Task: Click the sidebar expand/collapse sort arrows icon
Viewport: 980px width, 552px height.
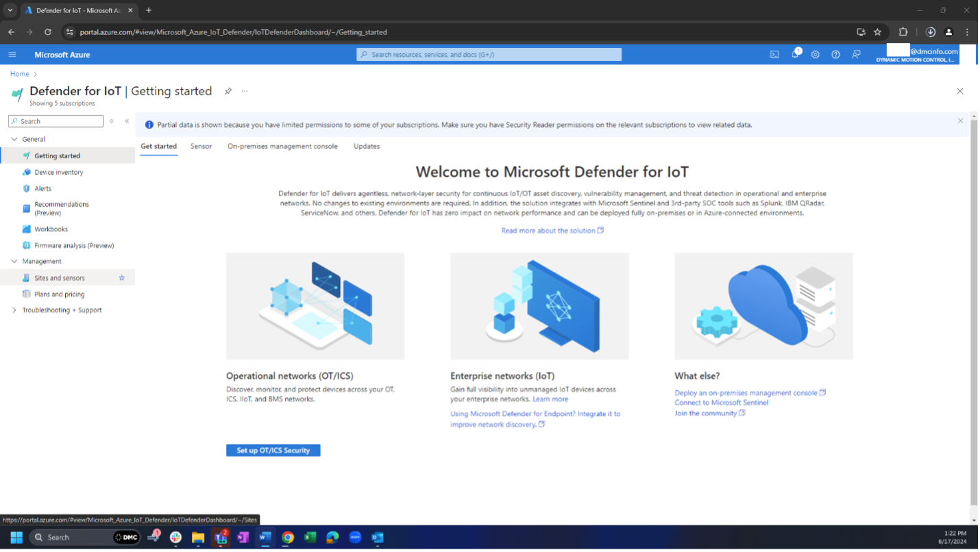Action: coord(112,121)
